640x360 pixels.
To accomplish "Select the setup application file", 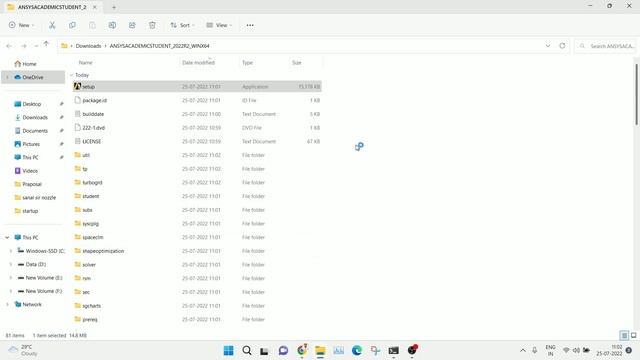I will point(198,87).
